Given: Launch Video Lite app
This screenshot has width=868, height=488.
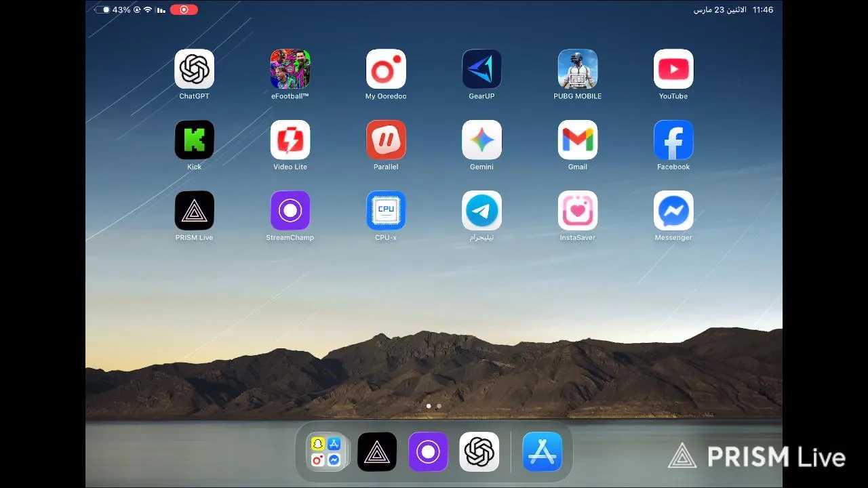Looking at the screenshot, I should 290,140.
